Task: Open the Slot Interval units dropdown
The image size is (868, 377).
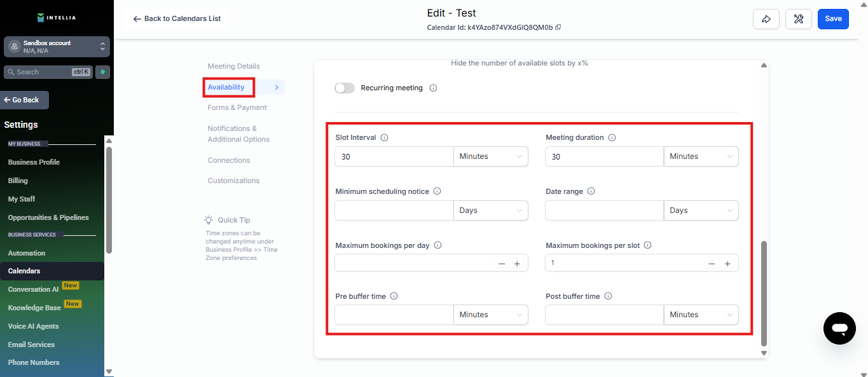Action: pos(490,156)
